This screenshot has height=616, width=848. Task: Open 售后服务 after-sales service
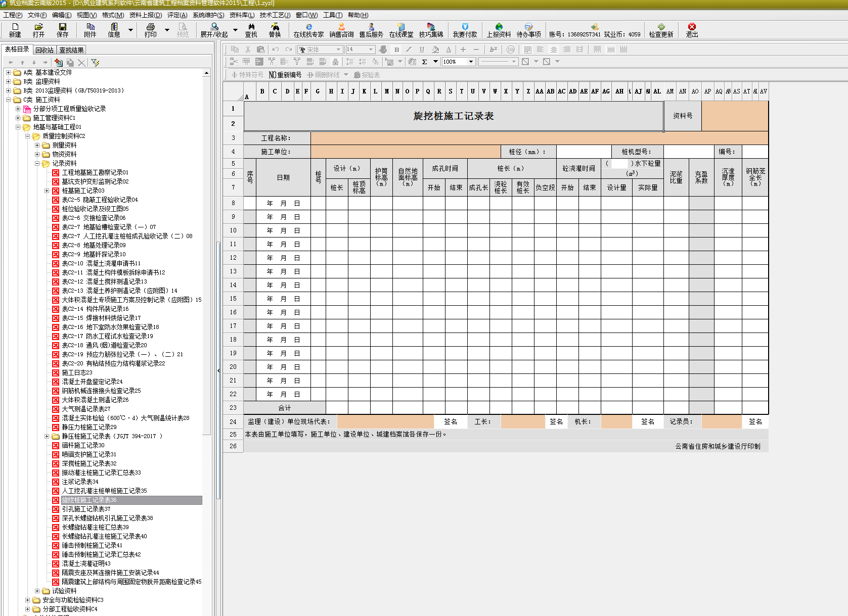click(x=371, y=30)
